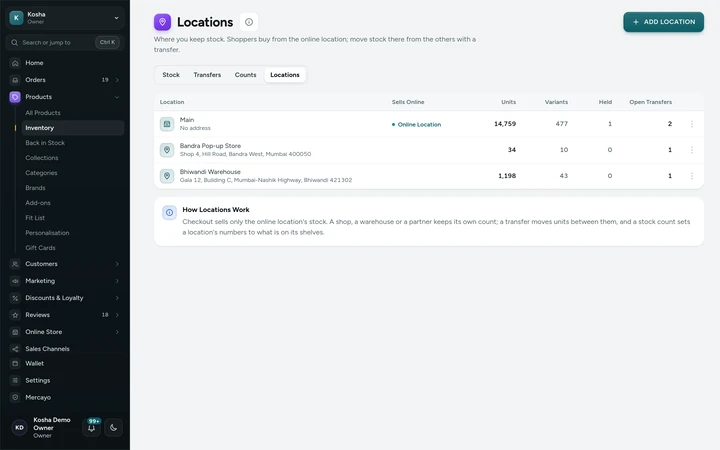Click the Bhiwandi Warehouse location name

pyautogui.click(x=210, y=172)
